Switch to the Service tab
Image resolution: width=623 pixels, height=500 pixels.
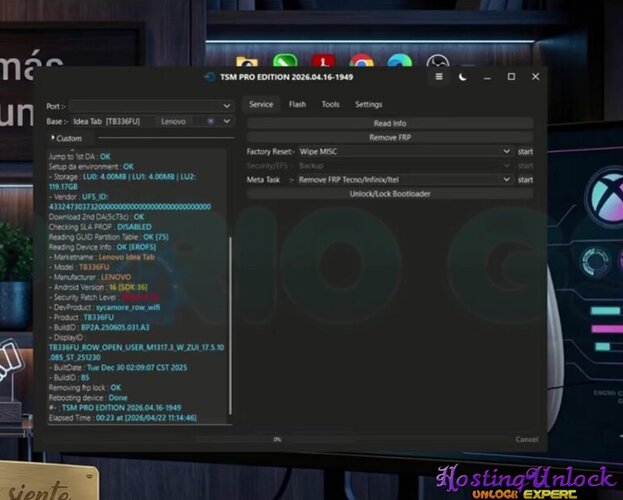click(x=261, y=105)
